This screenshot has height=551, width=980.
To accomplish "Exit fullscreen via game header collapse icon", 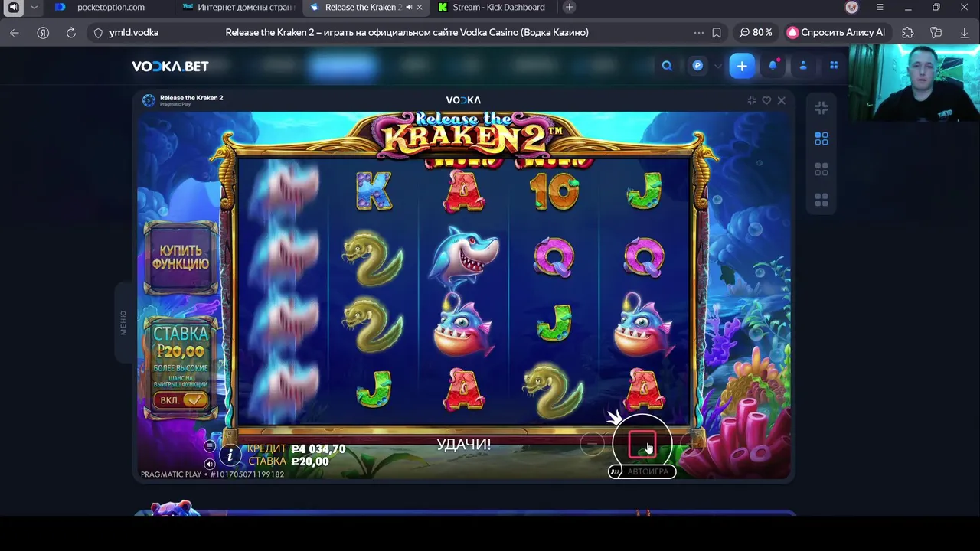I will tap(751, 100).
